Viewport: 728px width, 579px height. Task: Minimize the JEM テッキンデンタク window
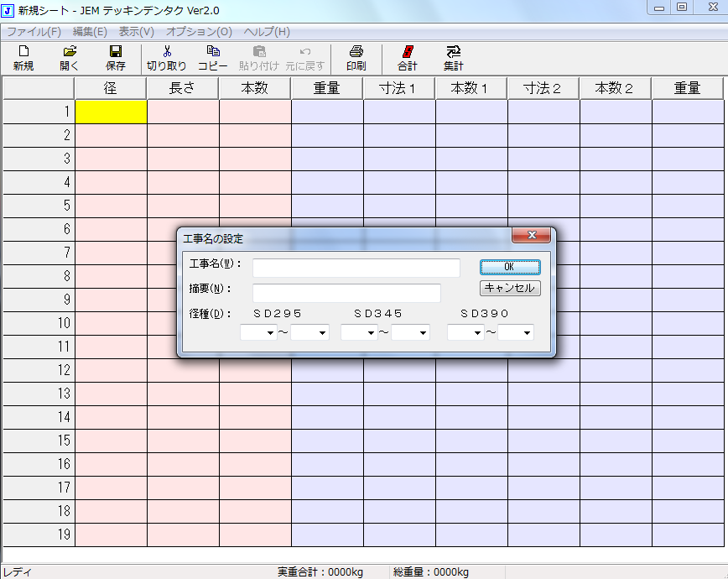[x=659, y=8]
